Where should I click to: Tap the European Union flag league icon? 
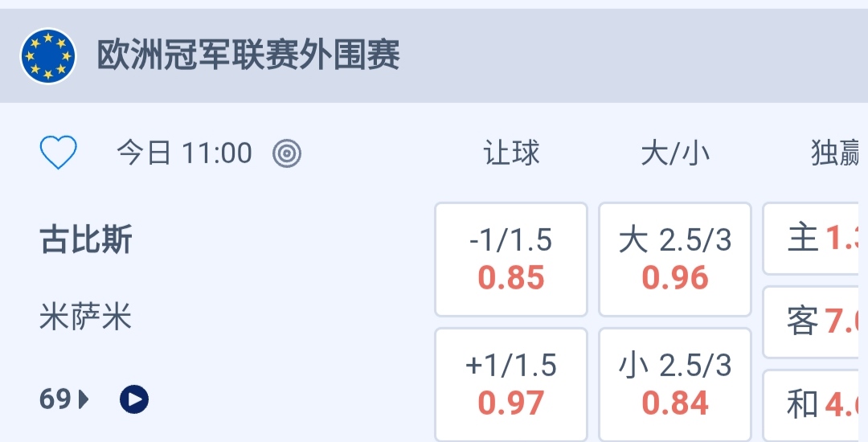(x=48, y=56)
